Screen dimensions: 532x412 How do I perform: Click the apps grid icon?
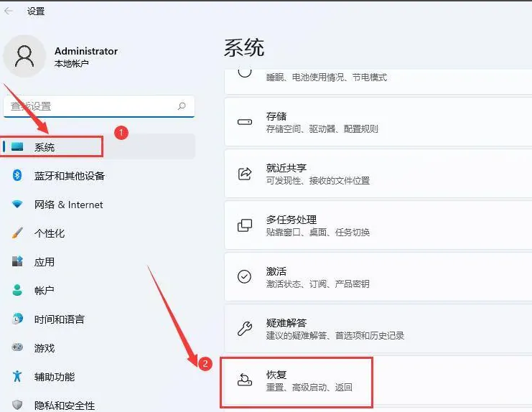[17, 261]
